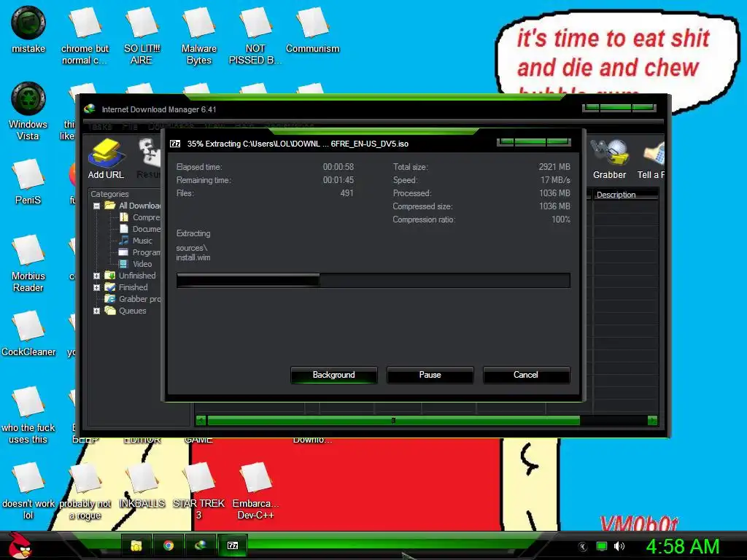747x560 pixels.
Task: Click the Pause button
Action: [430, 375]
